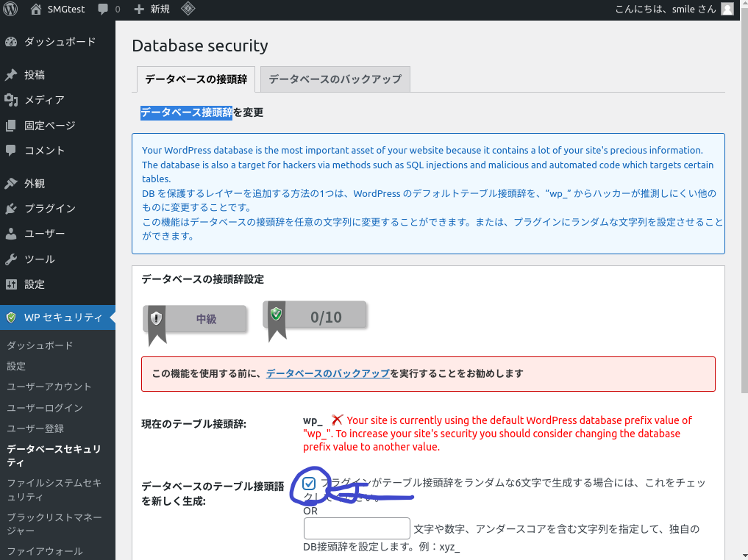
Task: Follow the データベースのバックアップ link in warning box
Action: pyautogui.click(x=328, y=373)
